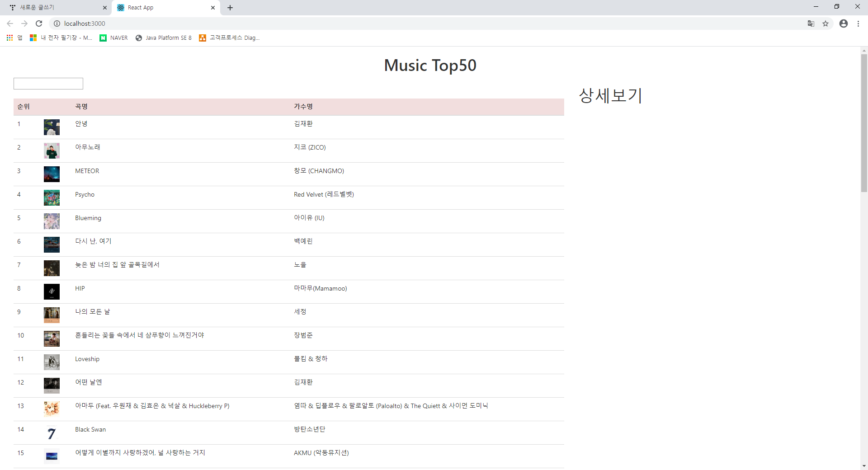Click the 가수명 column header

pos(303,107)
